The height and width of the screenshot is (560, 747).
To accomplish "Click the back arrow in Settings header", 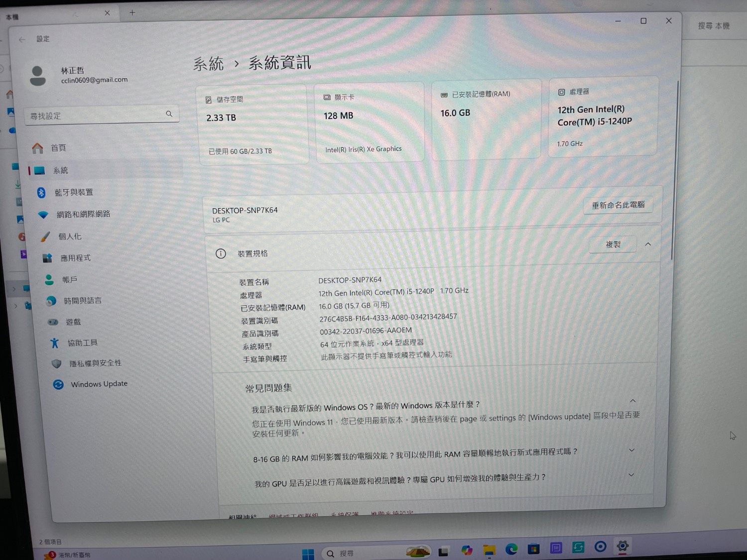I will click(22, 39).
